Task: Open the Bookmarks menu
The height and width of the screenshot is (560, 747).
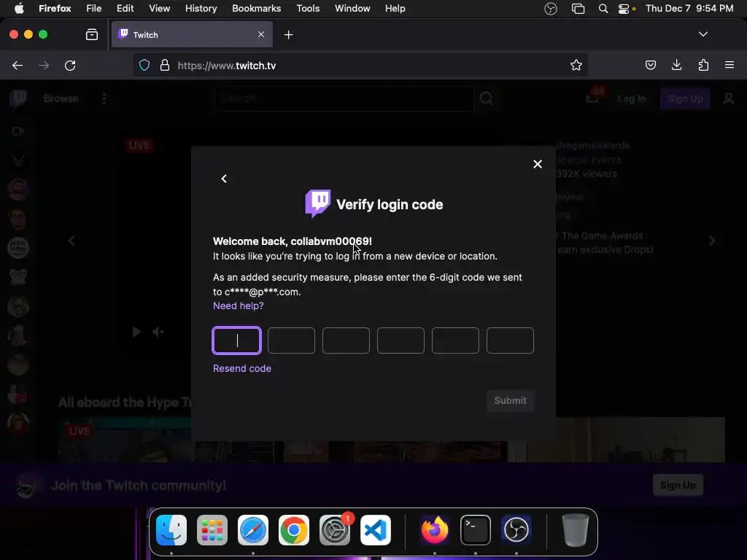Action: point(256,8)
